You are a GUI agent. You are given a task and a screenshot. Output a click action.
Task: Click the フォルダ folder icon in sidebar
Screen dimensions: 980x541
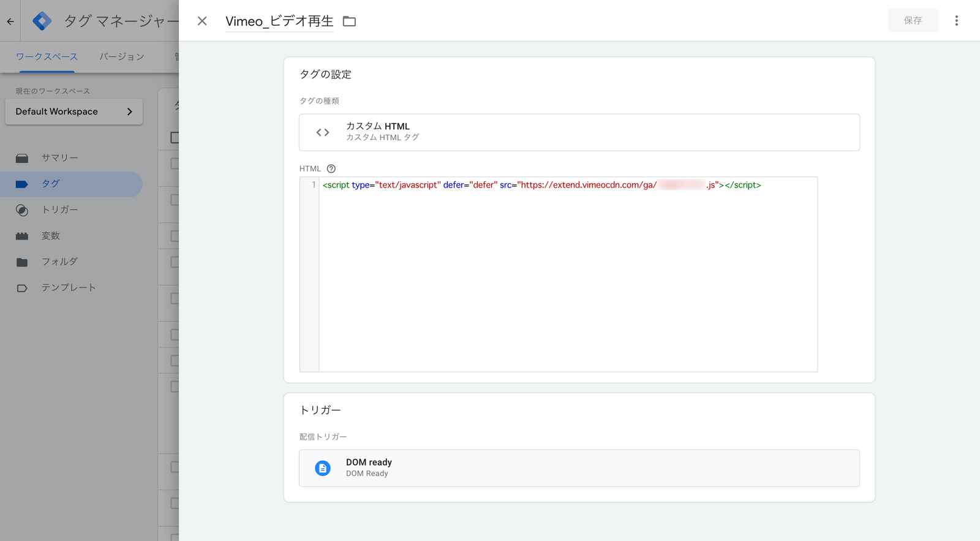pos(22,262)
